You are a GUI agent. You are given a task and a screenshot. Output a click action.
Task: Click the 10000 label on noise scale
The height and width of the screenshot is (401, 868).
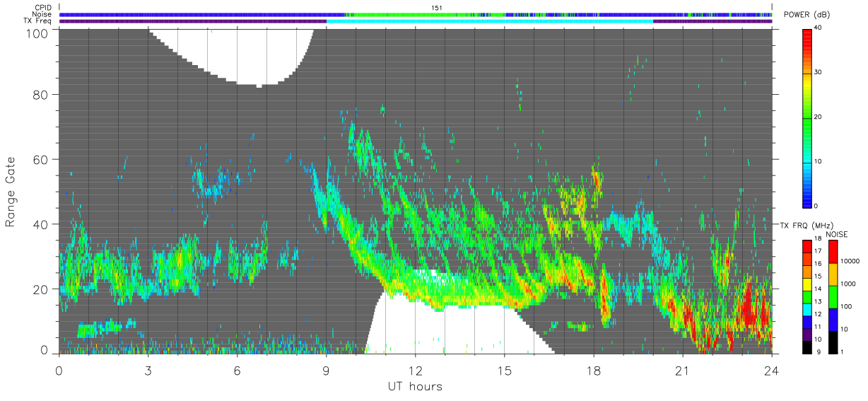[x=850, y=261]
